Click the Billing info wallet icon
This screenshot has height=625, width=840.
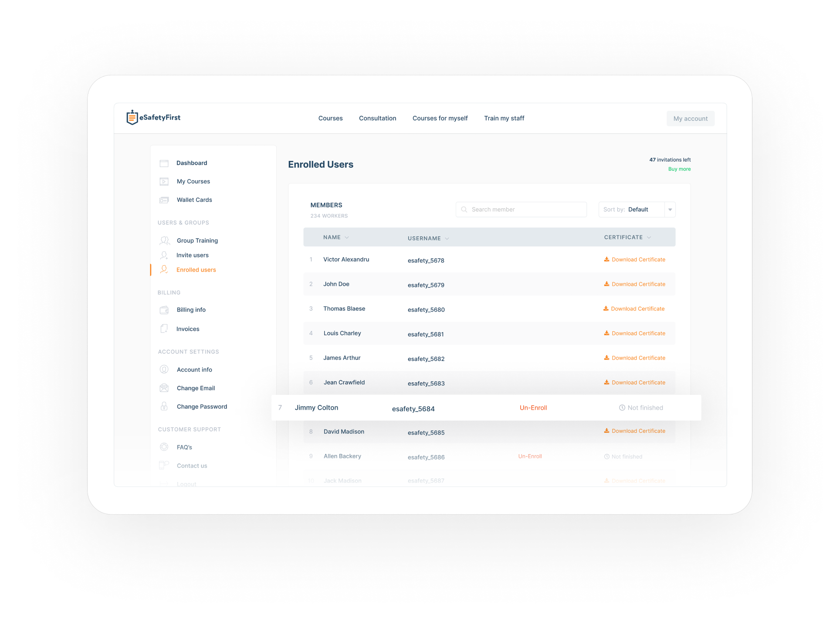tap(164, 310)
